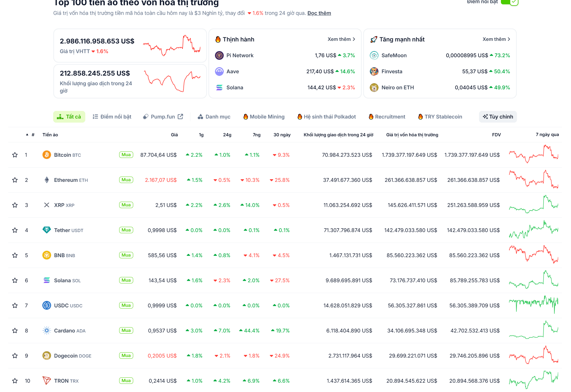Click the Bitcoin coin logo icon
This screenshot has width=571, height=392.
coord(47,155)
